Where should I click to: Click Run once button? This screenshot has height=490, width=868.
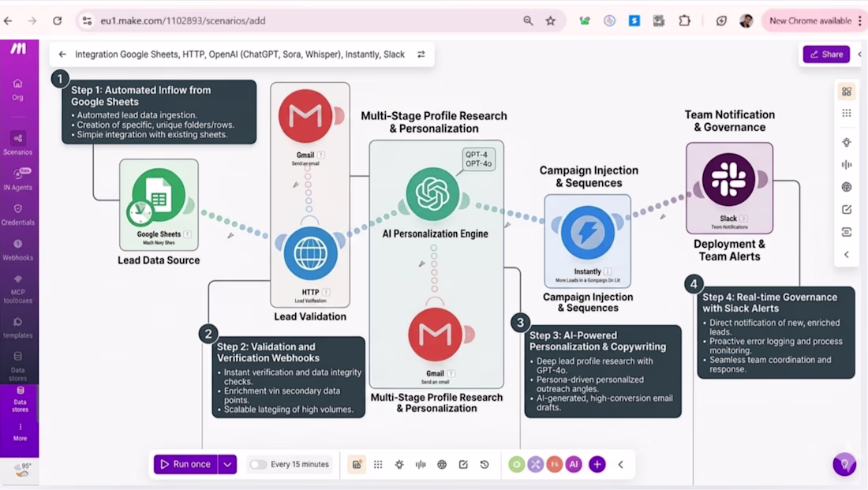pyautogui.click(x=185, y=464)
